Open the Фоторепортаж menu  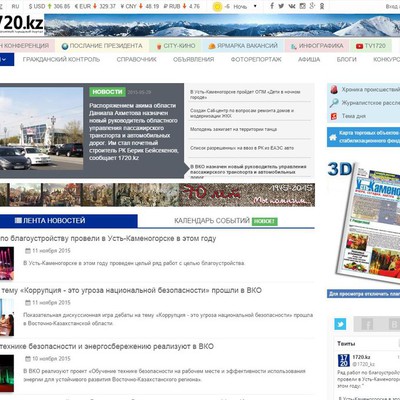pos(256,59)
